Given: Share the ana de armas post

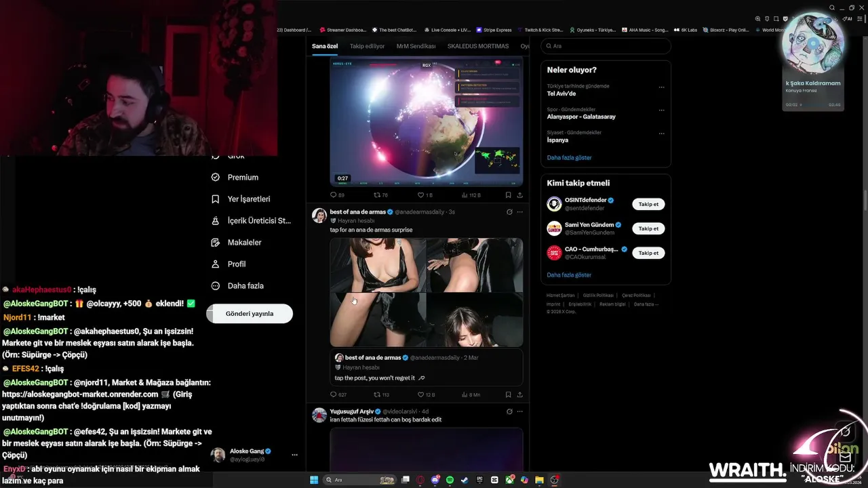Looking at the screenshot, I should 520,394.
